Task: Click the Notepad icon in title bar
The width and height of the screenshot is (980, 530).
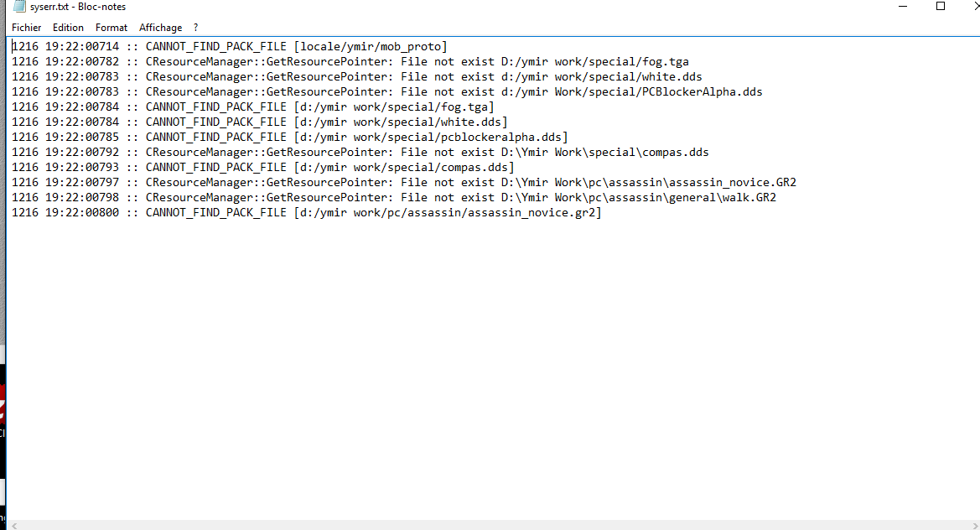Action: 19,7
